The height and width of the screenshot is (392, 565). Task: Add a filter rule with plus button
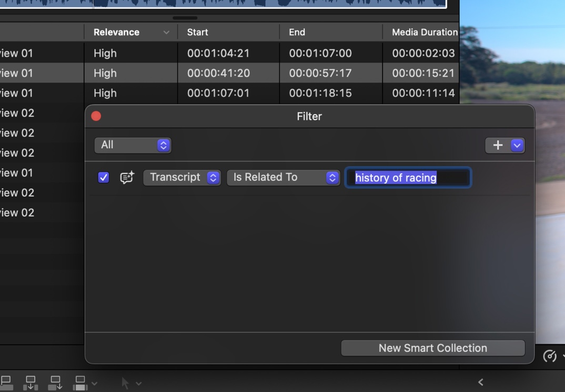tap(498, 146)
